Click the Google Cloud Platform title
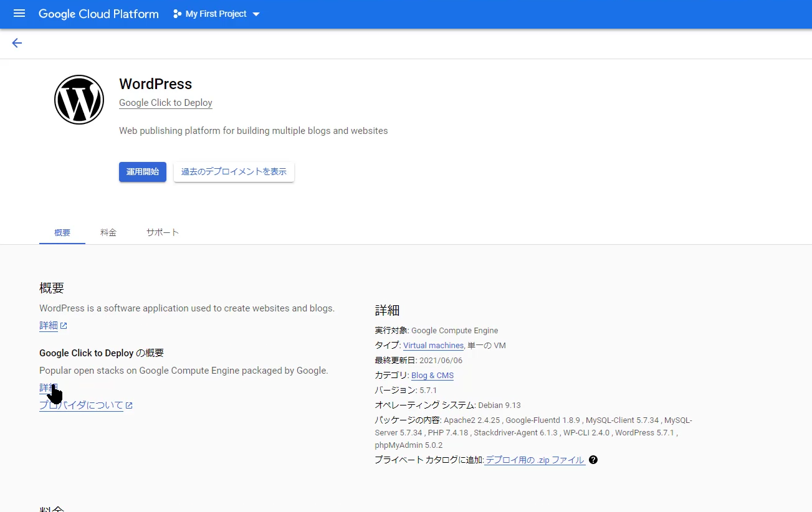Image resolution: width=812 pixels, height=512 pixels. coord(98,14)
